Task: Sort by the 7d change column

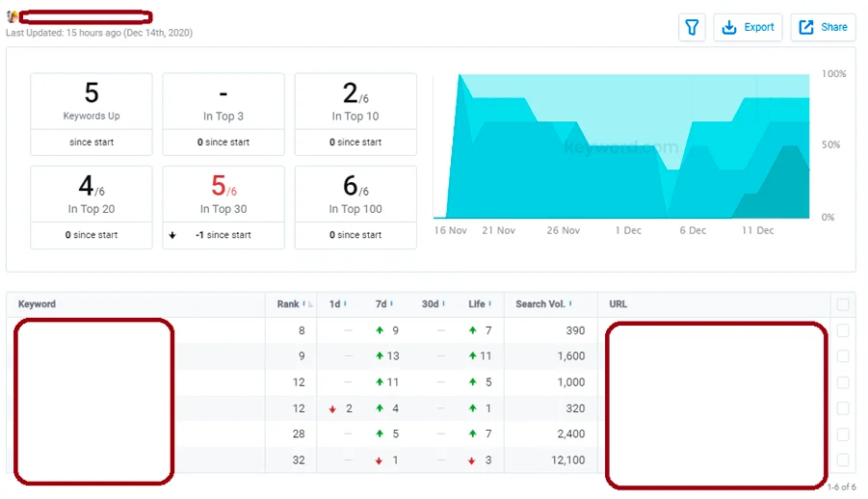Action: point(381,304)
